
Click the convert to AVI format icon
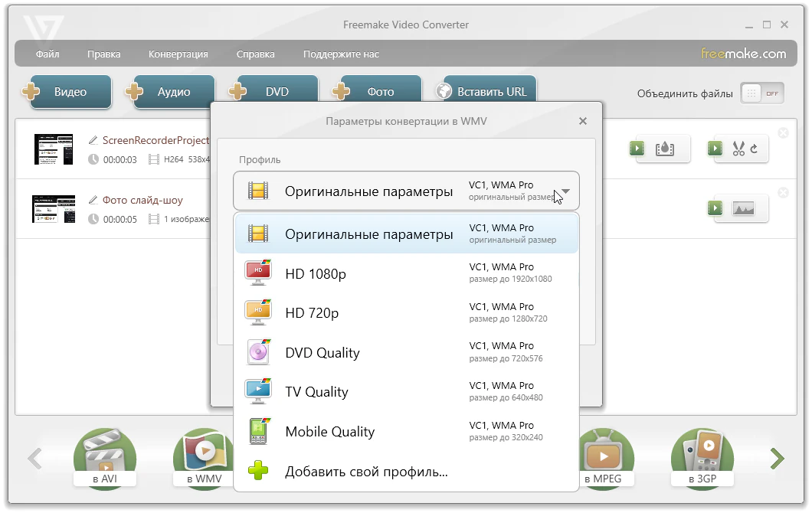tap(104, 459)
